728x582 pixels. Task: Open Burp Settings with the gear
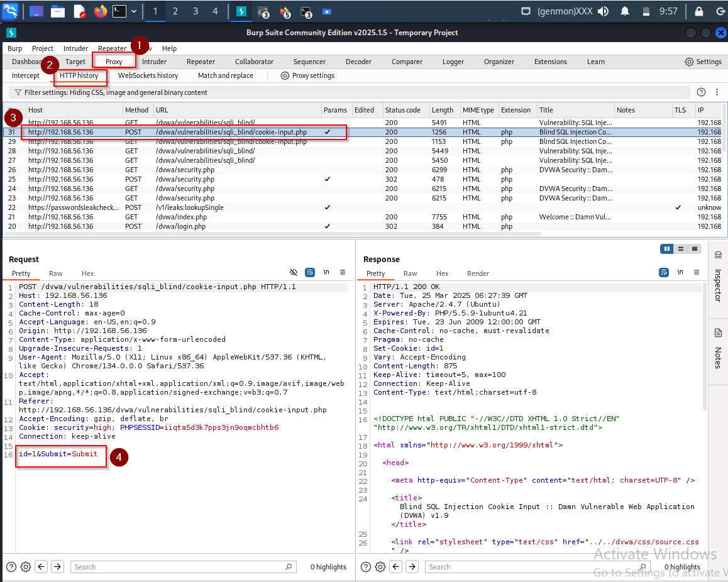pyautogui.click(x=703, y=62)
